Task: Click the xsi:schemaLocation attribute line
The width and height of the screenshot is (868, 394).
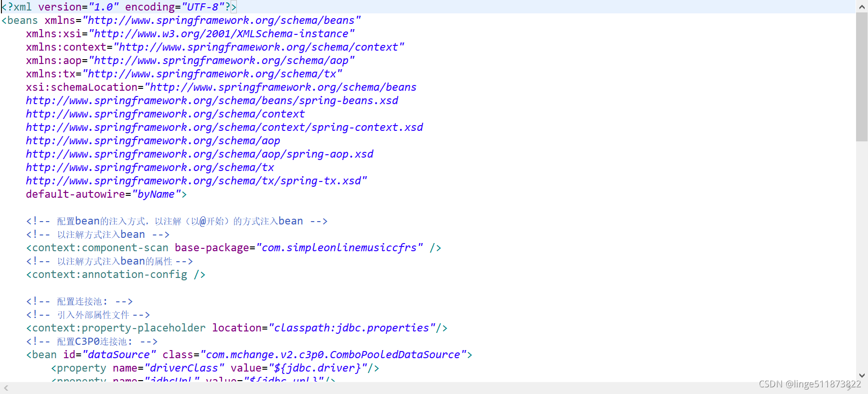Action: click(221, 87)
